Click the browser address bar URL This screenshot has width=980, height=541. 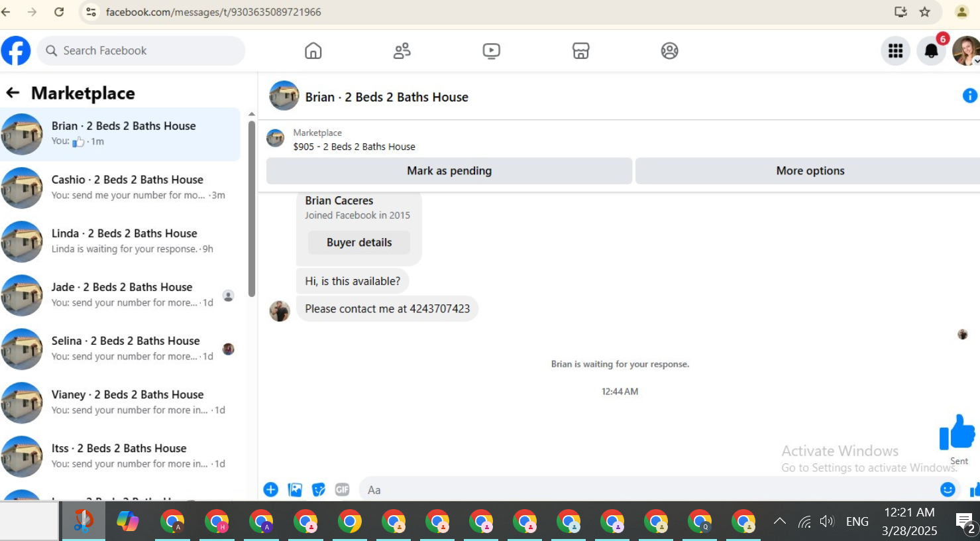(x=213, y=12)
